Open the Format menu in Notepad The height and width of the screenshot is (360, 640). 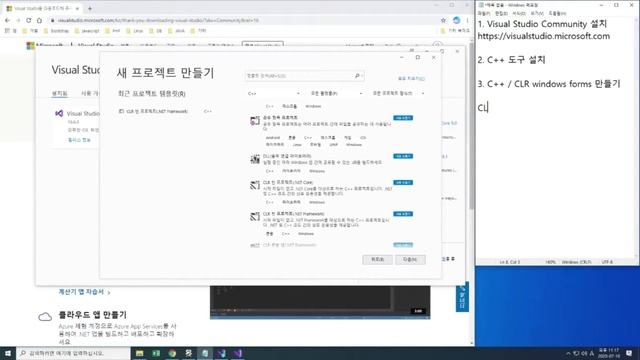coord(519,13)
